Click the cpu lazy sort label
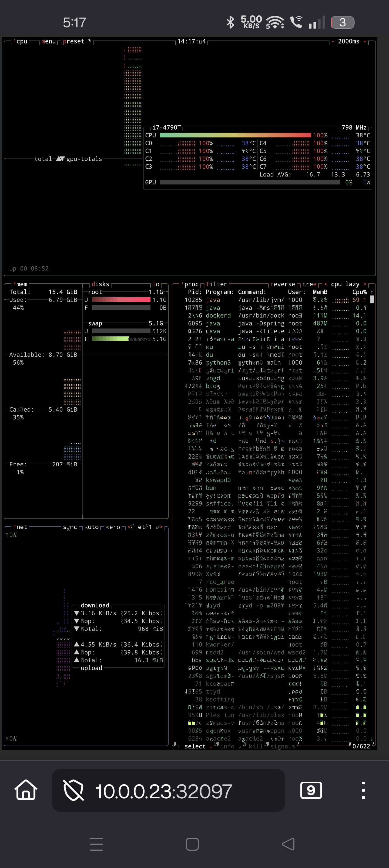 345,284
